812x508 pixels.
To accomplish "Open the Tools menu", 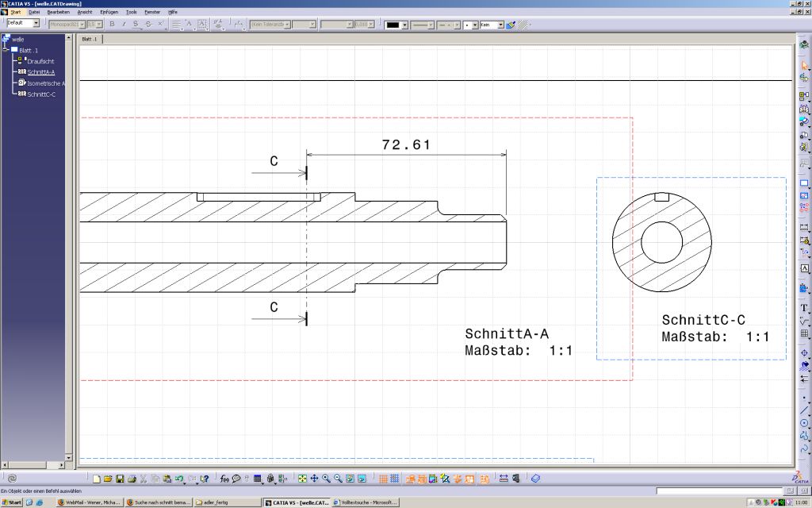I will (x=132, y=12).
